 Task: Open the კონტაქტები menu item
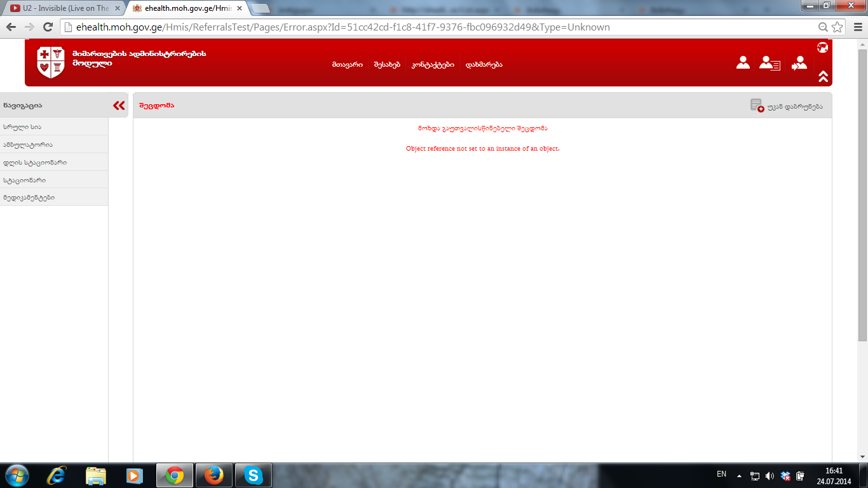[x=432, y=65]
